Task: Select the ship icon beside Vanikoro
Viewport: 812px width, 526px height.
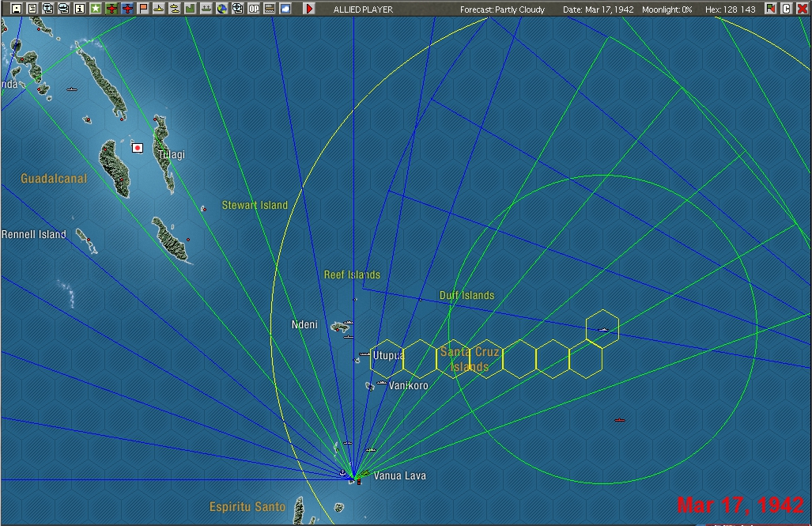Action: click(x=382, y=383)
